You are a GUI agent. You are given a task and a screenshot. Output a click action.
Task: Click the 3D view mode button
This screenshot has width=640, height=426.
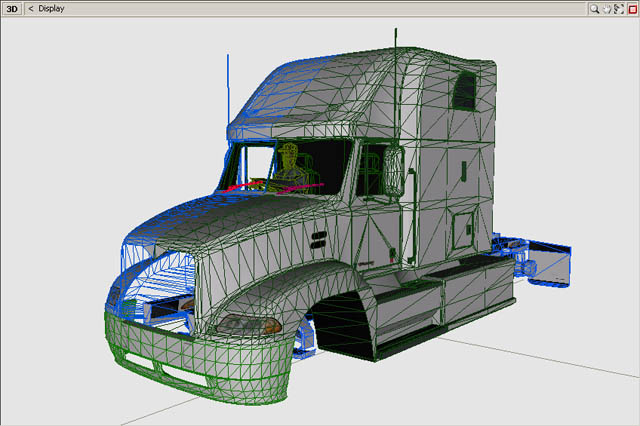coord(12,9)
